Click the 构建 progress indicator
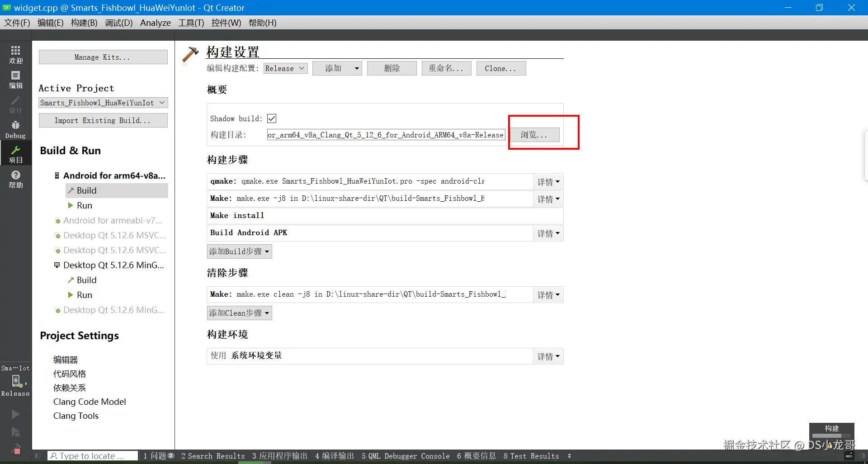The height and width of the screenshot is (464, 868). [x=831, y=432]
